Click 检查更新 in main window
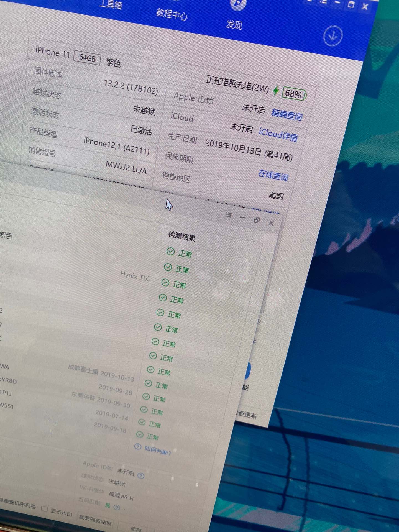The height and width of the screenshot is (532, 399). point(247,415)
